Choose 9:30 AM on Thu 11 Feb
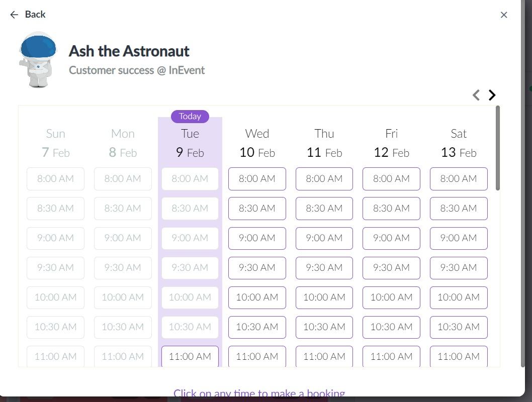This screenshot has width=532, height=402. [324, 267]
